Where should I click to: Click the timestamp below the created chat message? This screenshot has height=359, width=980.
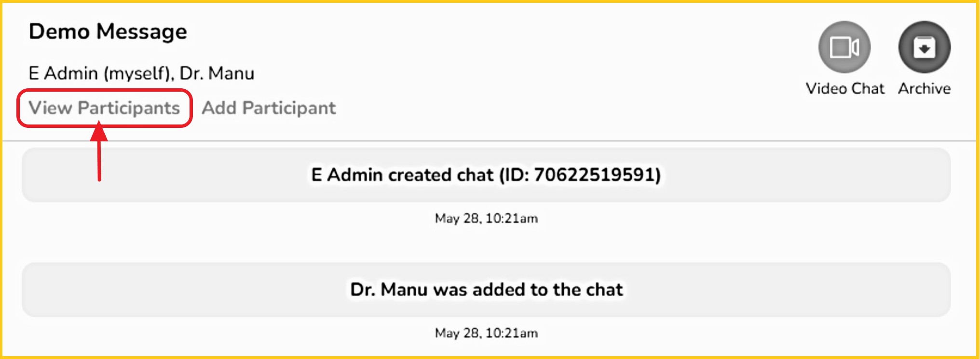click(486, 219)
